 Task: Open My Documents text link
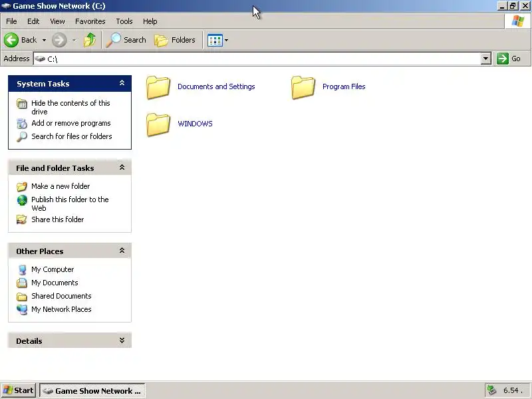[55, 283]
